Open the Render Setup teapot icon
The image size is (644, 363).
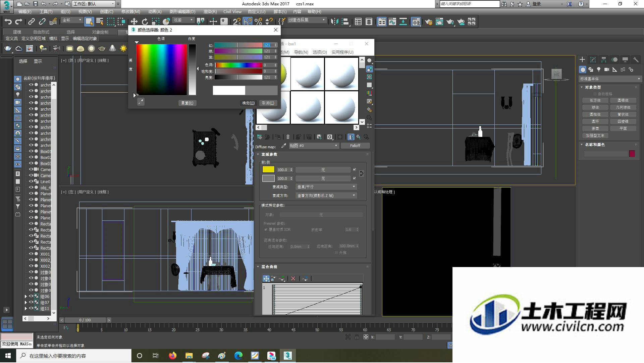pyautogui.click(x=428, y=22)
